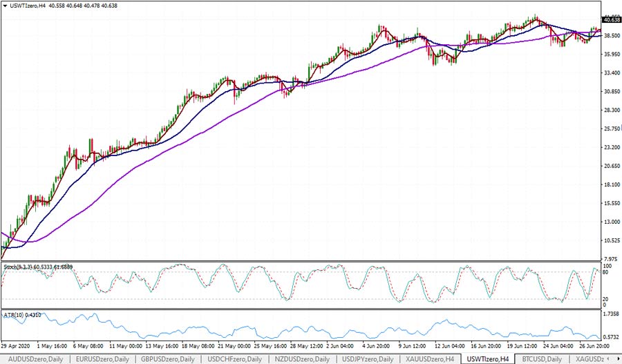Click the active USWTIzero,H4 chart tab
Screen dimensions: 622x364
pos(489,359)
